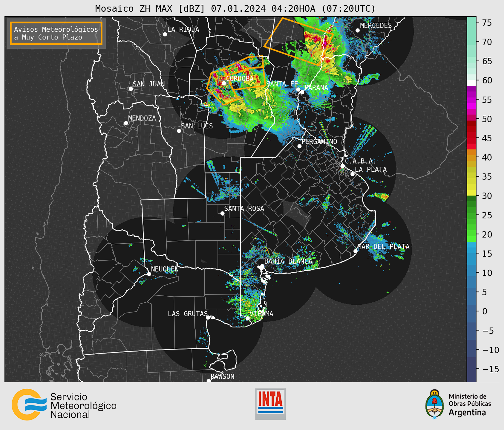Select the NEUQUÉN city marker dot

pyautogui.click(x=149, y=274)
